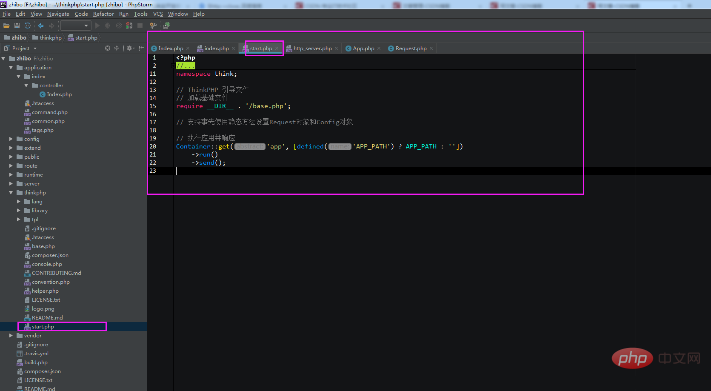Image resolution: width=711 pixels, height=391 pixels.
Task: Collapse the thinkphp folder
Action: [11, 193]
